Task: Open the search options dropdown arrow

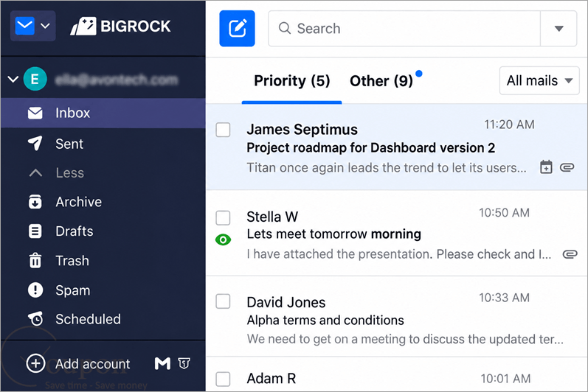Action: [558, 29]
